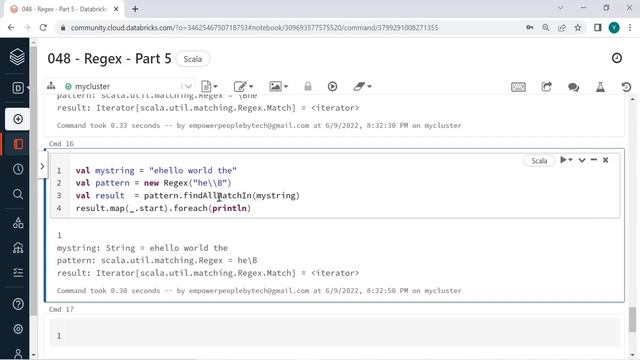The height and width of the screenshot is (360, 640).
Task: Open the View image menu dropdown
Action: (x=278, y=87)
